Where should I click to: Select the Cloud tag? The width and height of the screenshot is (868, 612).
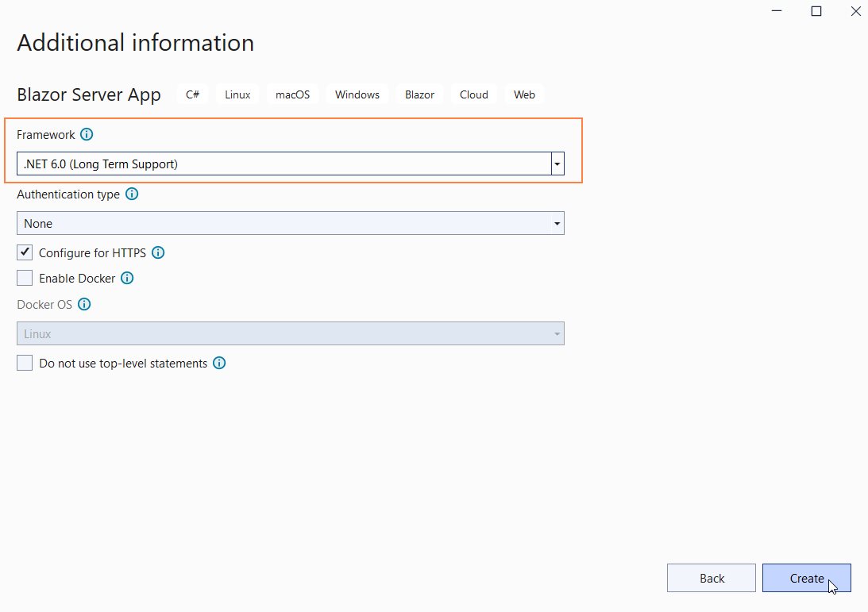click(x=473, y=94)
